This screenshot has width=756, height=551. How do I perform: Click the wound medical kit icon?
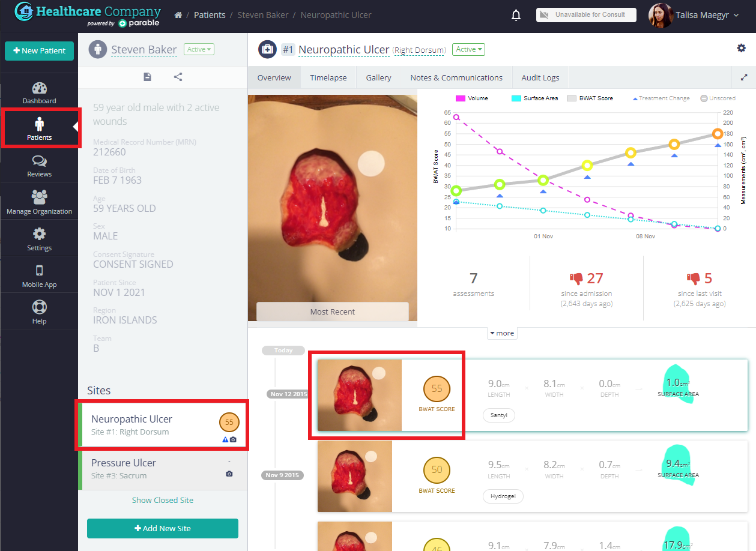pyautogui.click(x=267, y=49)
